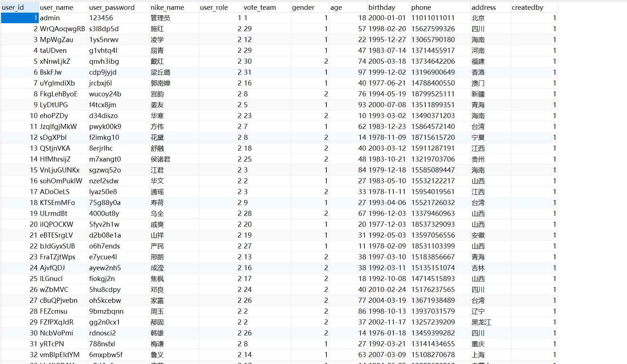Screen dimensions: 627x364
Task: Click the user_name cell FraTZjtWps
Action: [x=63, y=257]
